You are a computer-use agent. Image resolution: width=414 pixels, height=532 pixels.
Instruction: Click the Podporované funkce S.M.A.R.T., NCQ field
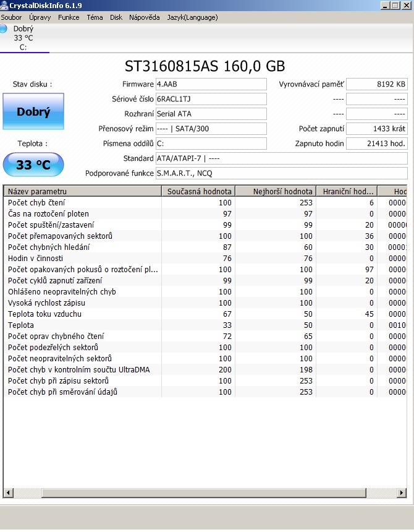coord(282,173)
